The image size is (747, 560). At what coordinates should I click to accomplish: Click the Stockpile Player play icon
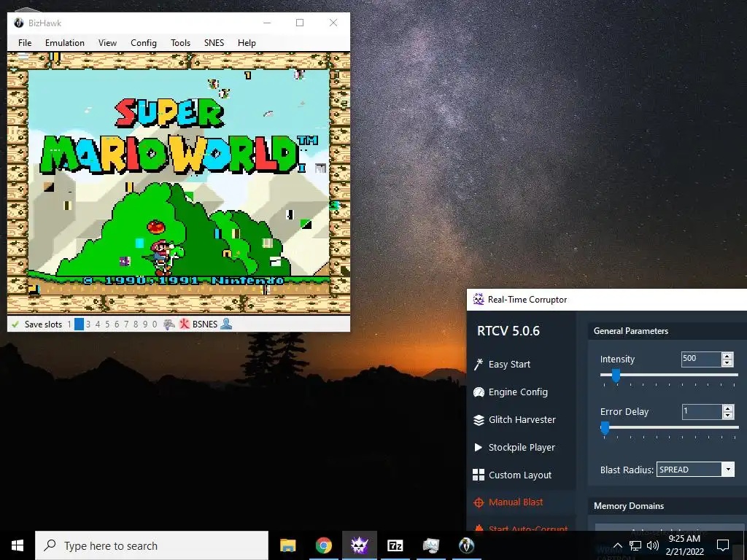(x=479, y=447)
